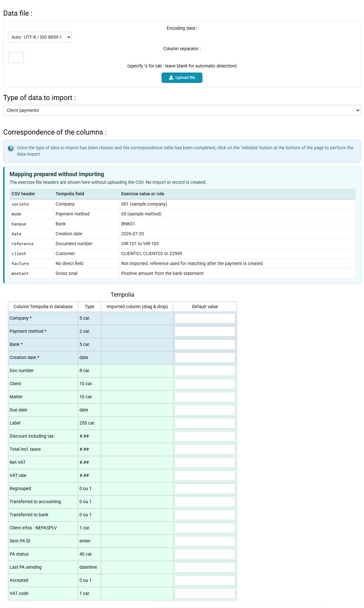Open the Encoding data dropdown
Viewport: 364px width, 608px height.
click(x=40, y=37)
